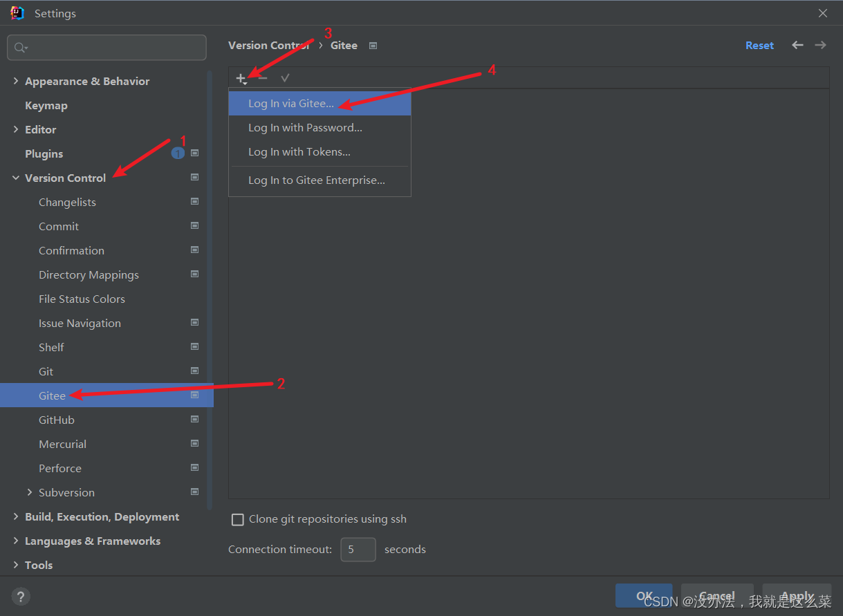The height and width of the screenshot is (616, 843).
Task: Select the Perforce settings item
Action: click(x=60, y=468)
